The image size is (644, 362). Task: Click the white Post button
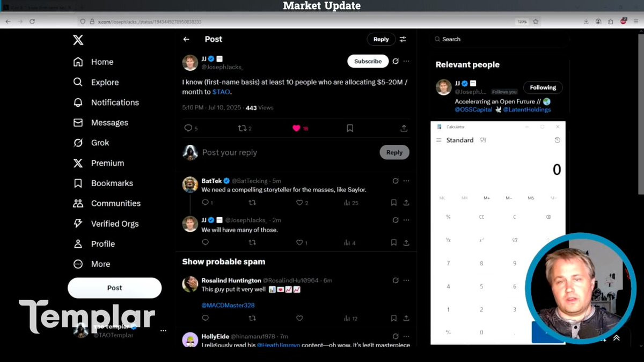coord(114,288)
